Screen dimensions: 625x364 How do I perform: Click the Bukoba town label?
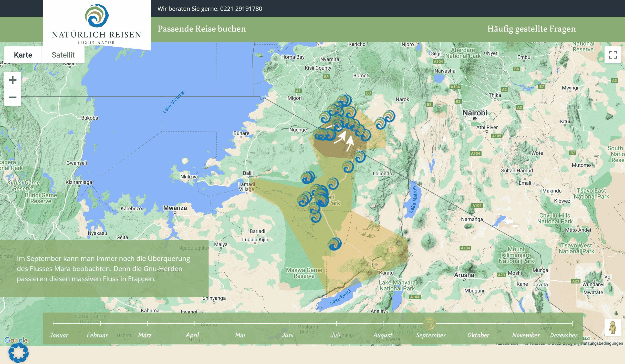click(90, 118)
